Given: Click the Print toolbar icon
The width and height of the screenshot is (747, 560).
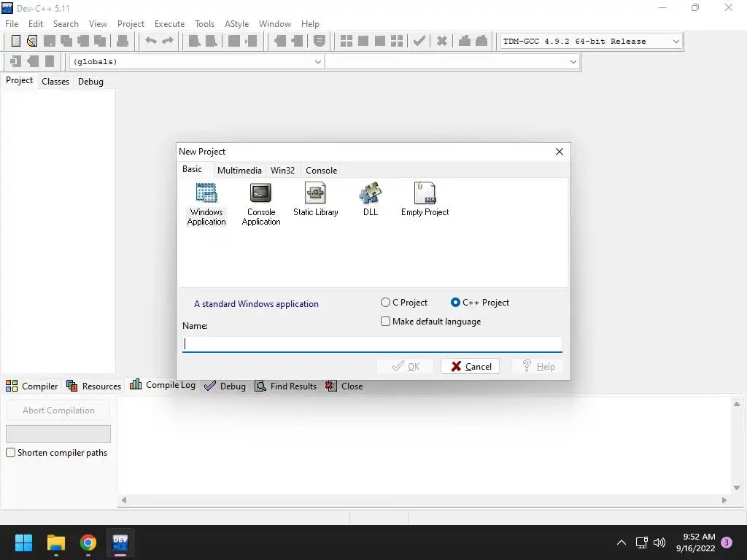Looking at the screenshot, I should coord(123,41).
